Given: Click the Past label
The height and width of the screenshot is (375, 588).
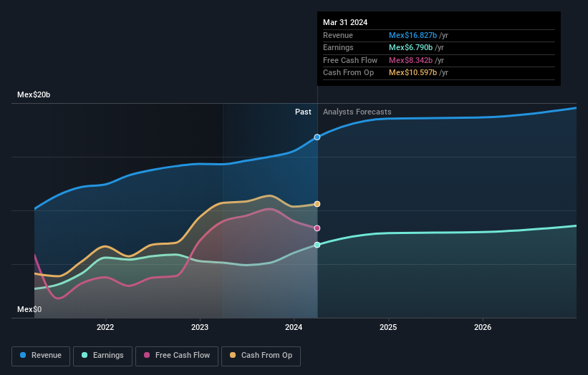Looking at the screenshot, I should coord(303,112).
